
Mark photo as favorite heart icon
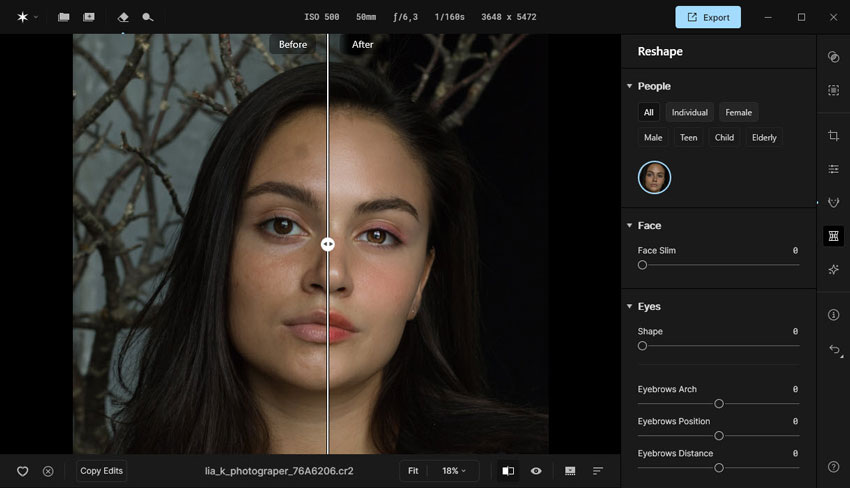23,471
